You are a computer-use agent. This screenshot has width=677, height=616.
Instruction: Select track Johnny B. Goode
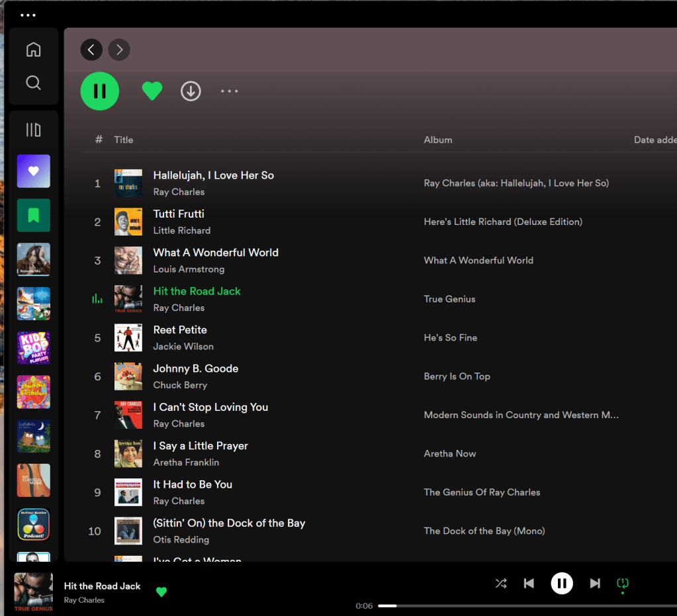(x=196, y=369)
